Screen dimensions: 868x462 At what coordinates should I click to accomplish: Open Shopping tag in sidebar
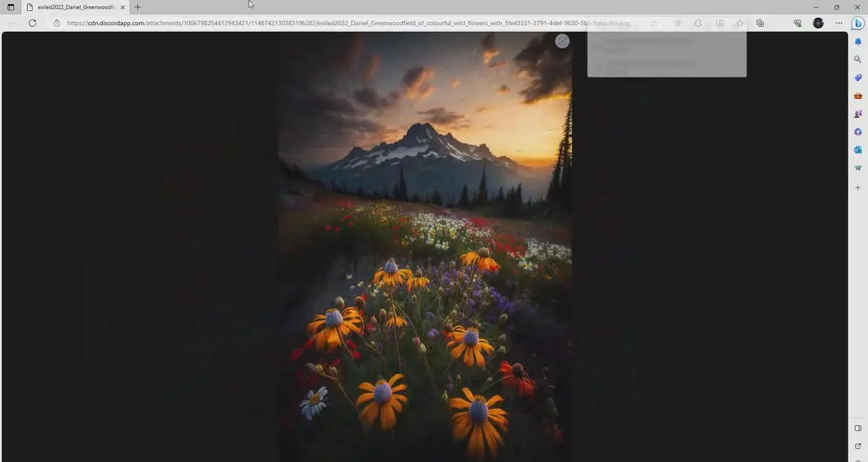858,78
